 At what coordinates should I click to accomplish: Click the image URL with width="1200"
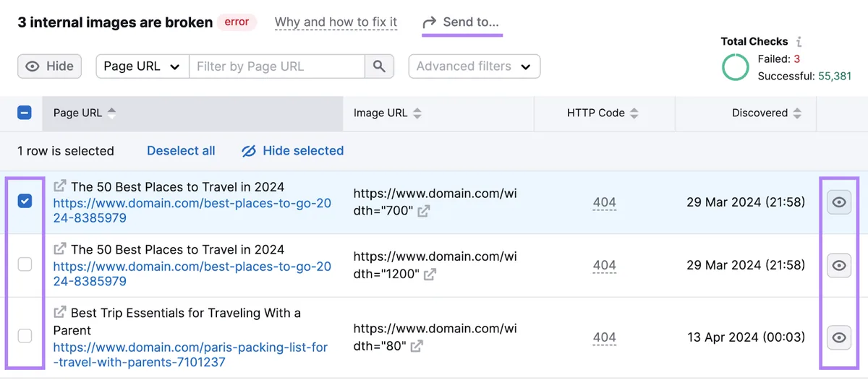point(435,265)
